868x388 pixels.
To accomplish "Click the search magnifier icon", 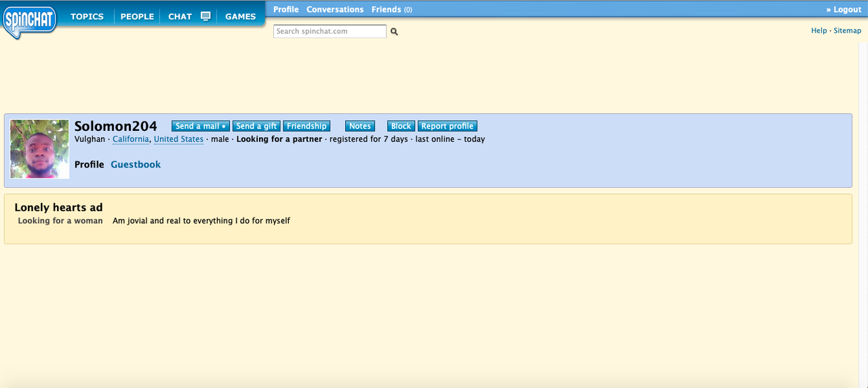I will [394, 32].
